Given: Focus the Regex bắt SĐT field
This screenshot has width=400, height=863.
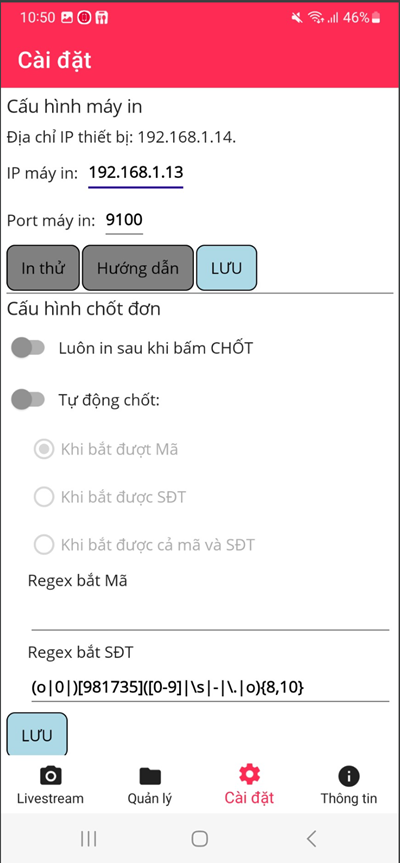Looking at the screenshot, I should point(210,687).
